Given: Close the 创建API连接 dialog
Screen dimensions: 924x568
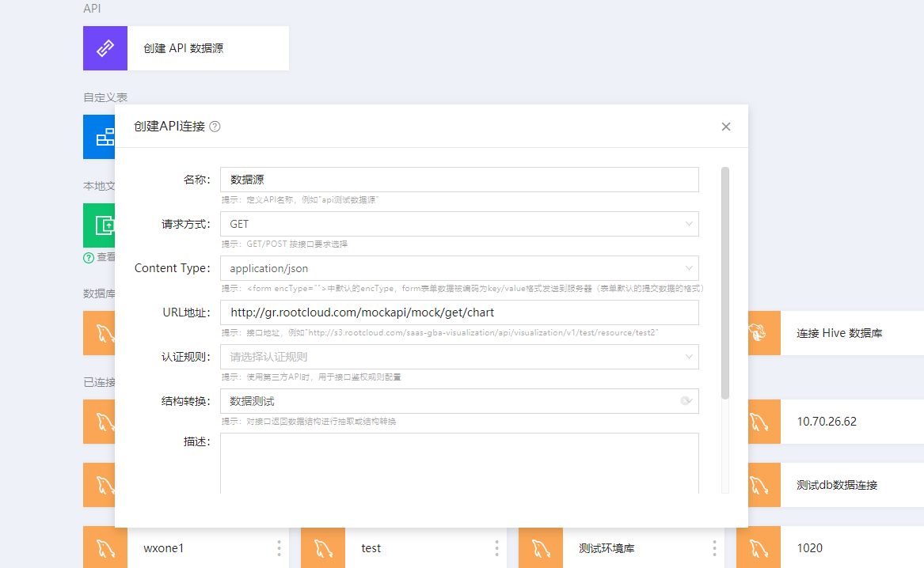Looking at the screenshot, I should [725, 127].
